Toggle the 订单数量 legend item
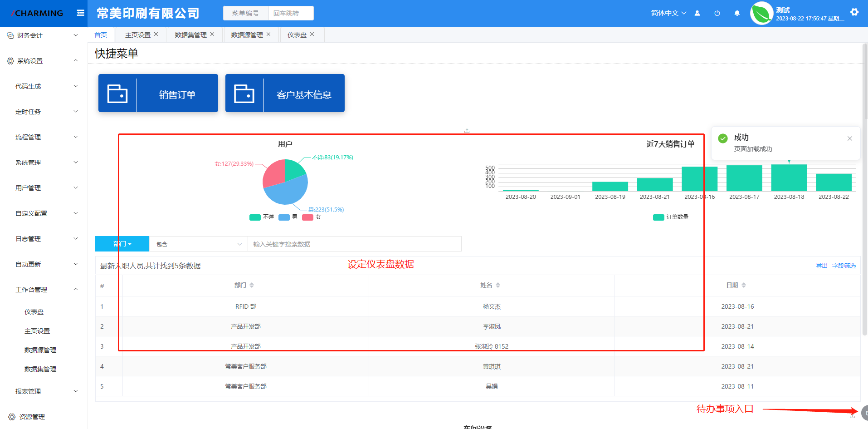The width and height of the screenshot is (868, 429). (x=671, y=217)
